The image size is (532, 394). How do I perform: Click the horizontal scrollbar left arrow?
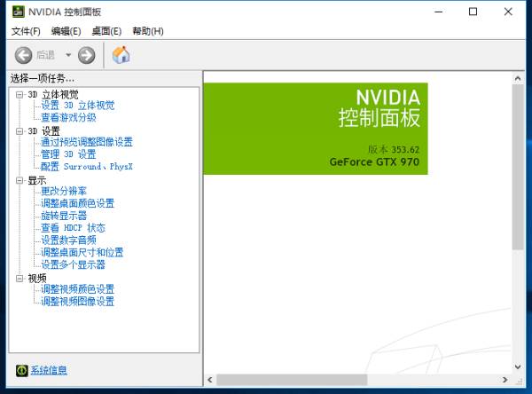[x=210, y=380]
